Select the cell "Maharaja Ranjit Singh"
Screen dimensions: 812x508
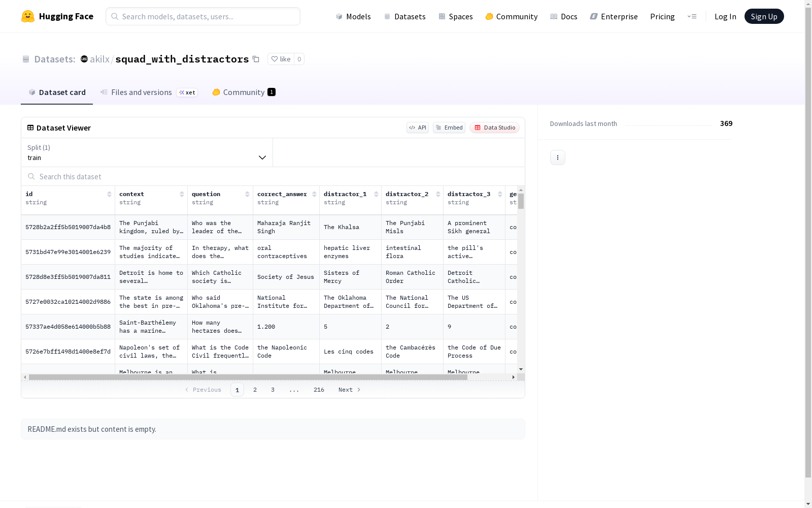[286, 227]
